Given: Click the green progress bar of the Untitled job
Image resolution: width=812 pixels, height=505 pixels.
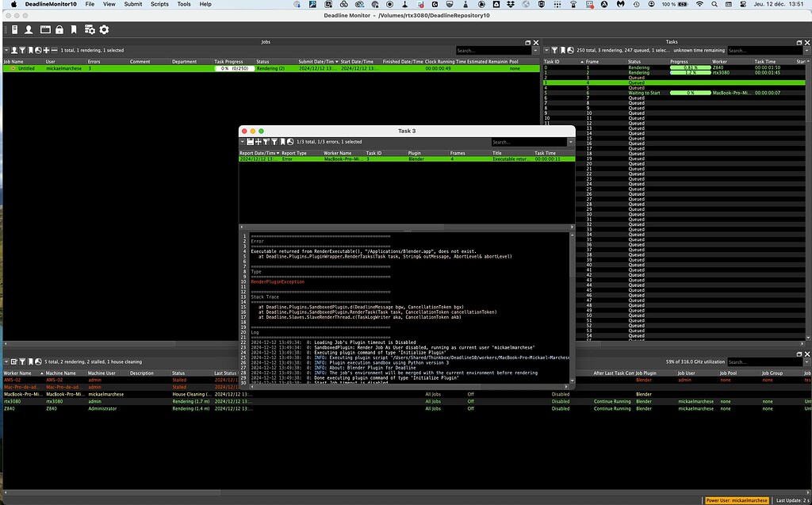Looking at the screenshot, I should click(236, 68).
